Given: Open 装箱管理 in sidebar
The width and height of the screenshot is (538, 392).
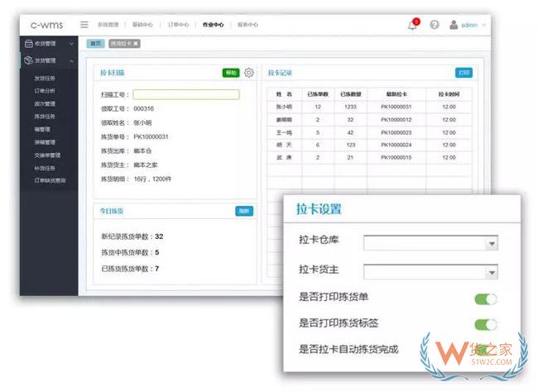Looking at the screenshot, I should 45,142.
